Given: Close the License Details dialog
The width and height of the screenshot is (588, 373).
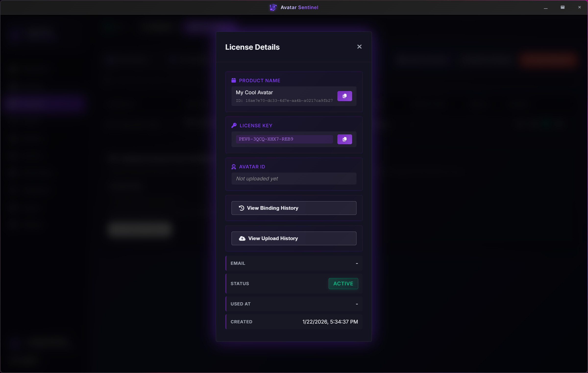Looking at the screenshot, I should coord(359,47).
